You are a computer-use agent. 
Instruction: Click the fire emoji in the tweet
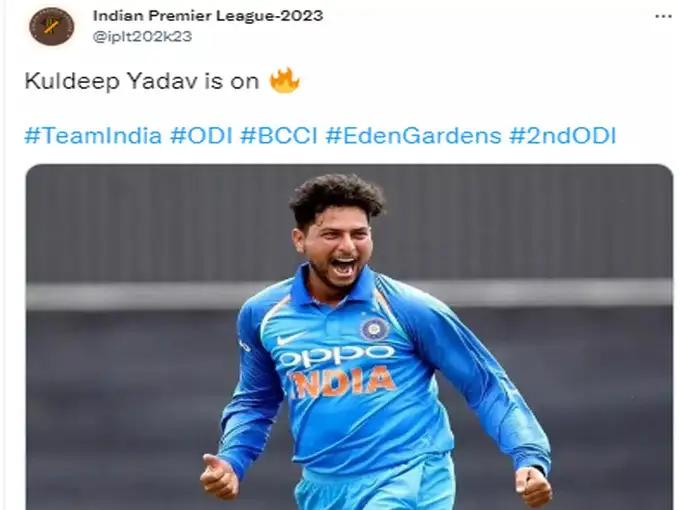(284, 80)
